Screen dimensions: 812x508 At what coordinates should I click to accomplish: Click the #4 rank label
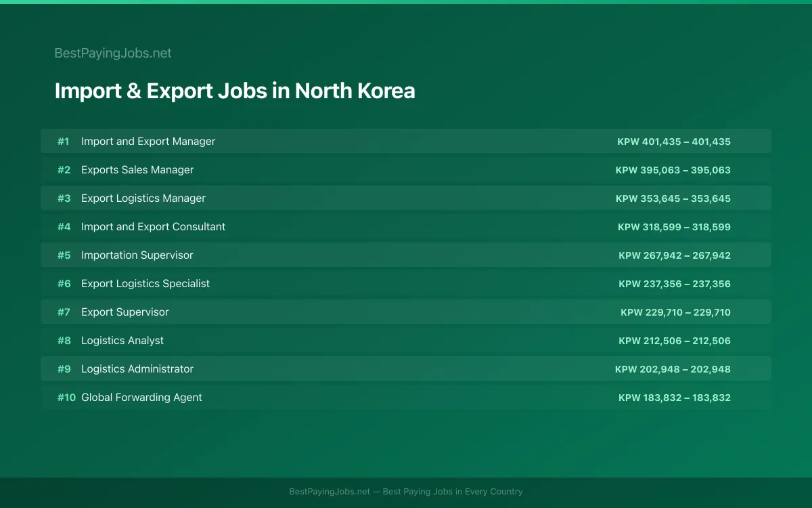pos(64,227)
